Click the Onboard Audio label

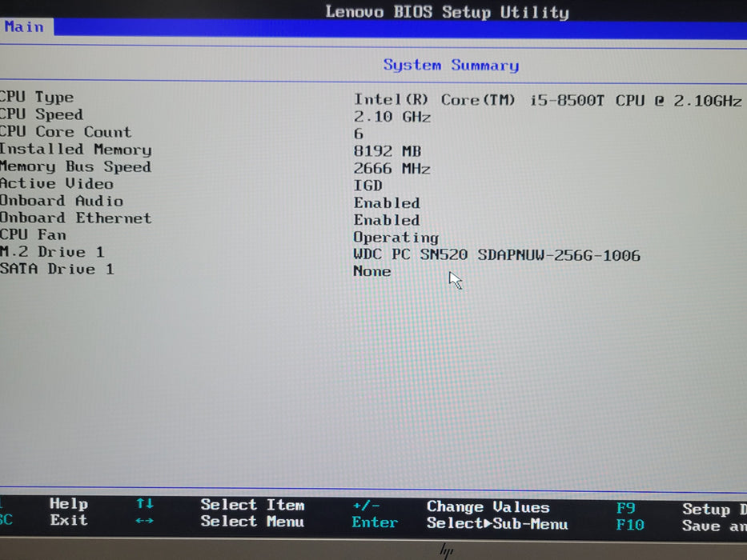pyautogui.click(x=62, y=201)
